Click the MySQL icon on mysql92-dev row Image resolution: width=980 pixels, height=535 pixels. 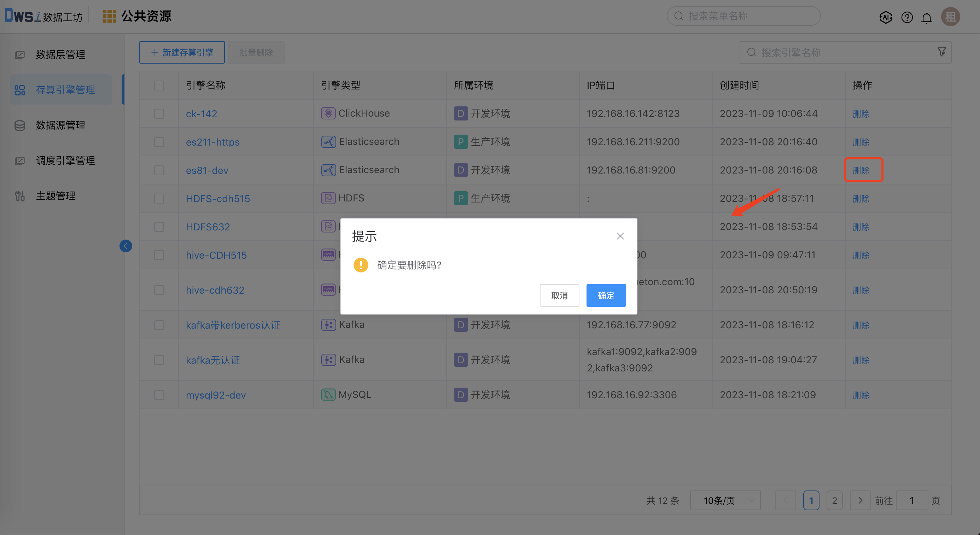click(x=328, y=394)
